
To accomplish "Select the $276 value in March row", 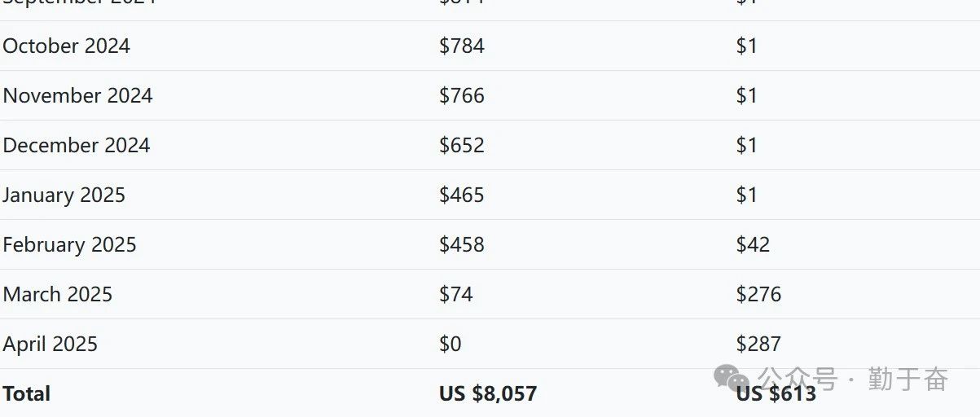I will coord(759,295).
